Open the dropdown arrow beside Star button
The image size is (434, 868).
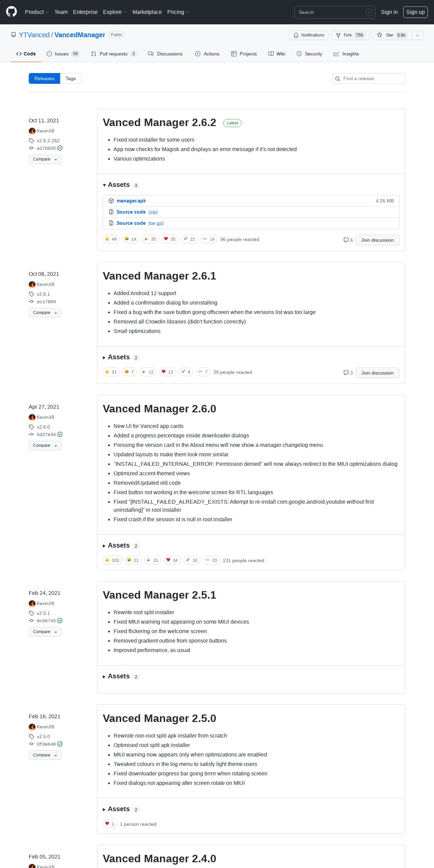coord(417,35)
